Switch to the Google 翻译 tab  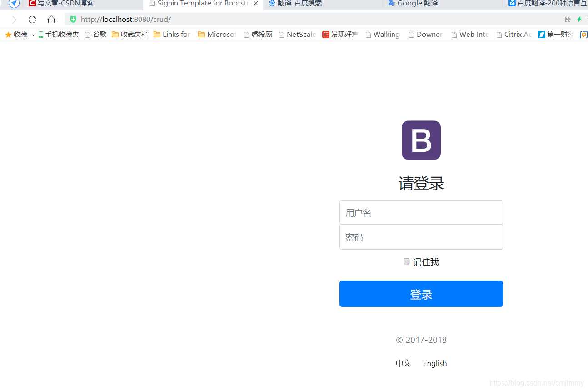click(x=443, y=4)
